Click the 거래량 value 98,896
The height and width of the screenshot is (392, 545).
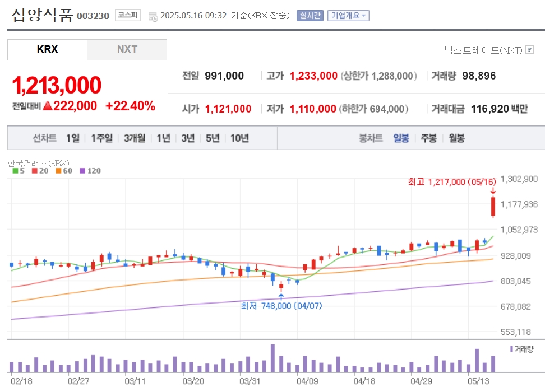(x=479, y=76)
